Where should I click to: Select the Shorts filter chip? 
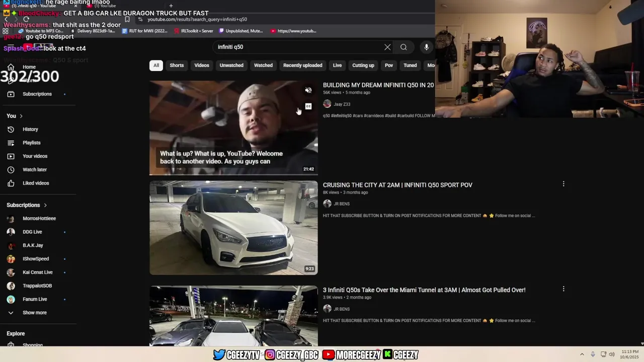point(177,65)
